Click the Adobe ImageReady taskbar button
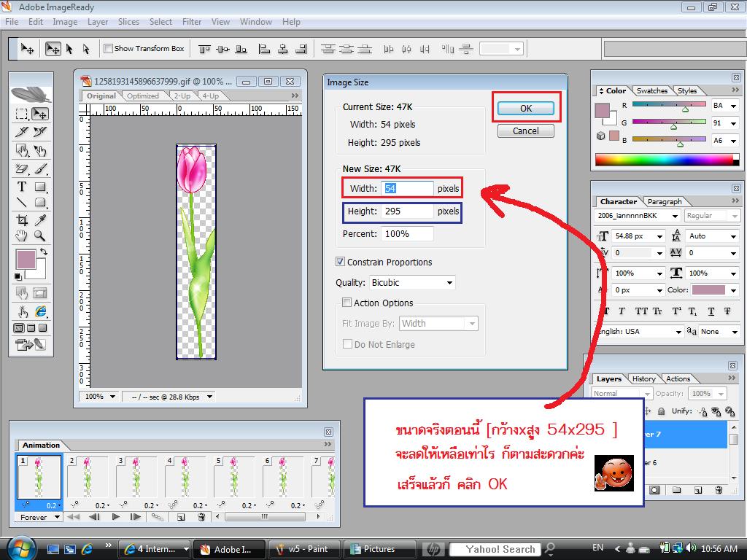 pyautogui.click(x=229, y=549)
